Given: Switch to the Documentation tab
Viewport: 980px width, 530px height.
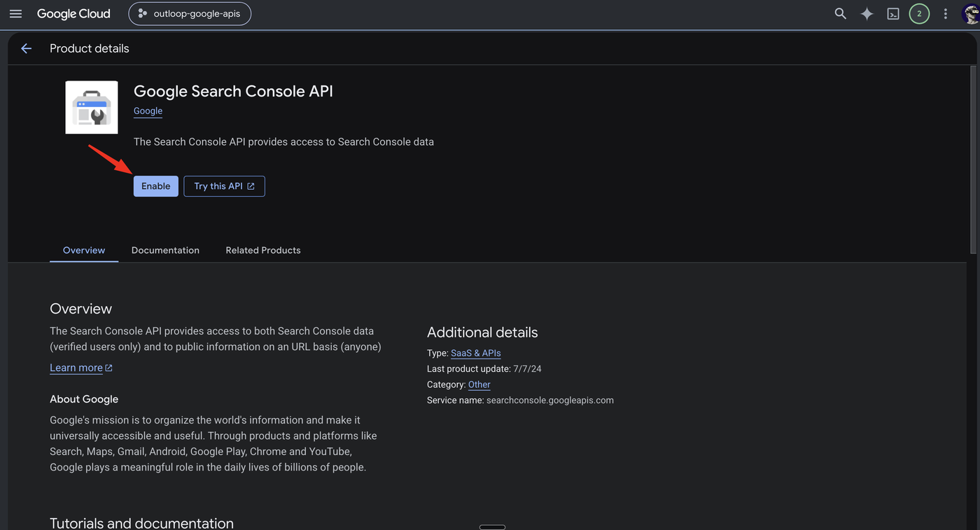Looking at the screenshot, I should click(x=165, y=250).
